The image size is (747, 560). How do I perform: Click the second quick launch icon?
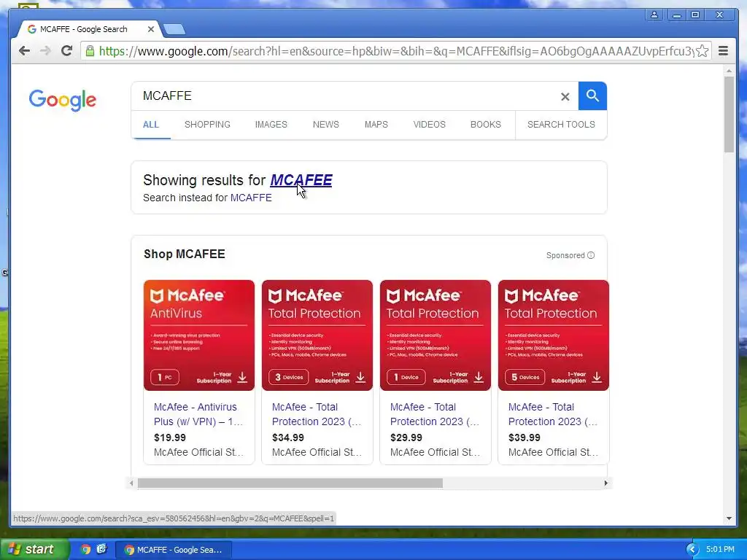click(x=101, y=549)
